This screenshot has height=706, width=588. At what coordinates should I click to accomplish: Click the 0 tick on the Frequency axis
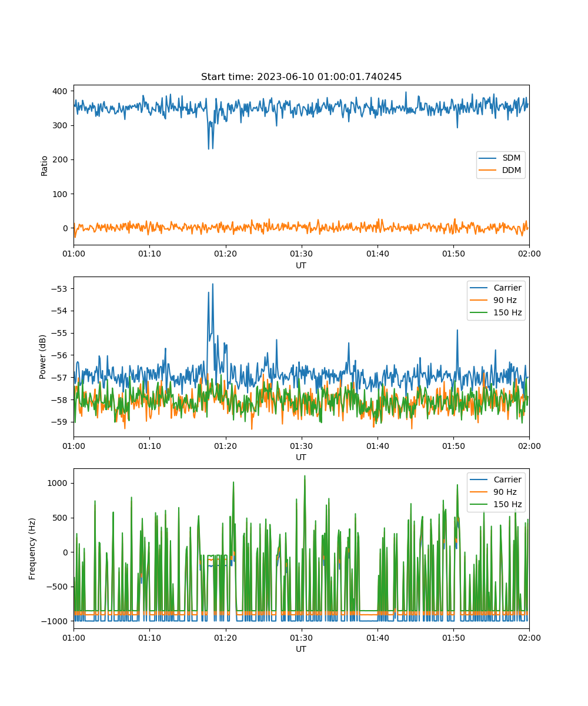pyautogui.click(x=66, y=552)
